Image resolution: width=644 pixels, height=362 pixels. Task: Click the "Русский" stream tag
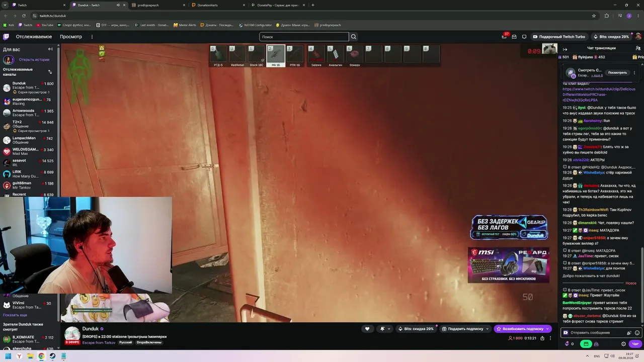click(x=125, y=342)
